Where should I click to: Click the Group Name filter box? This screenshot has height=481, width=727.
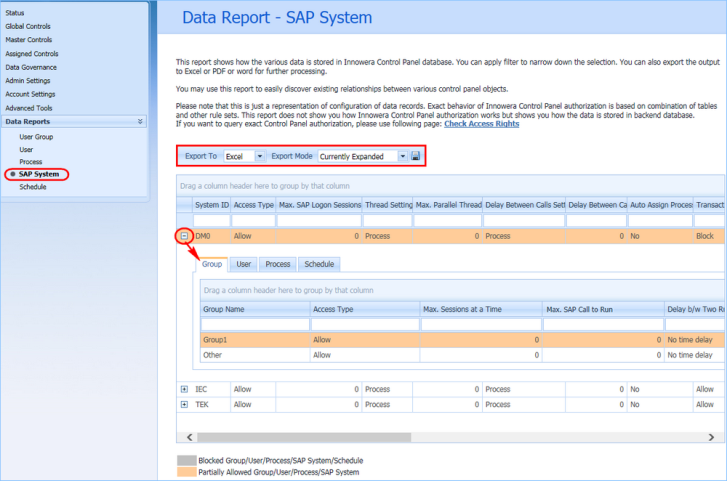click(255, 324)
